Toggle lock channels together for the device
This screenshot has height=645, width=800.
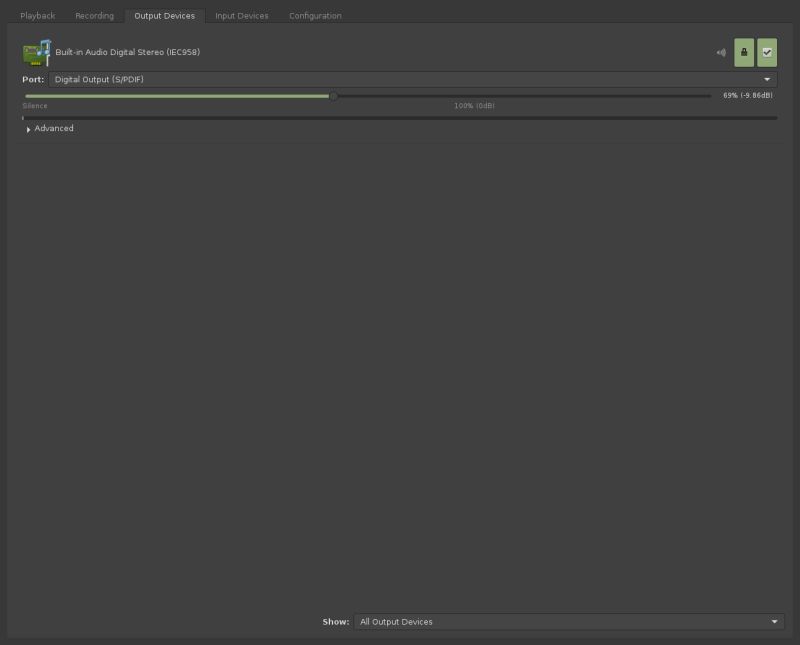coord(744,50)
